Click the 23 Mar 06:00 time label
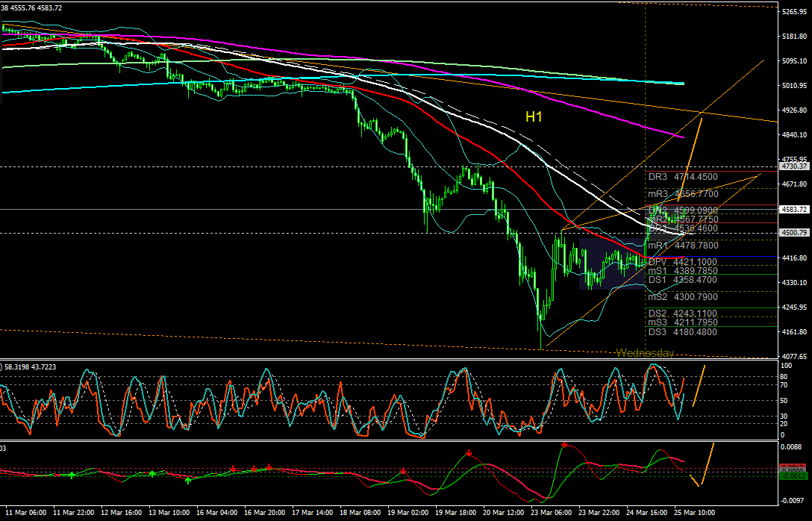This screenshot has width=812, height=521. coord(552,513)
